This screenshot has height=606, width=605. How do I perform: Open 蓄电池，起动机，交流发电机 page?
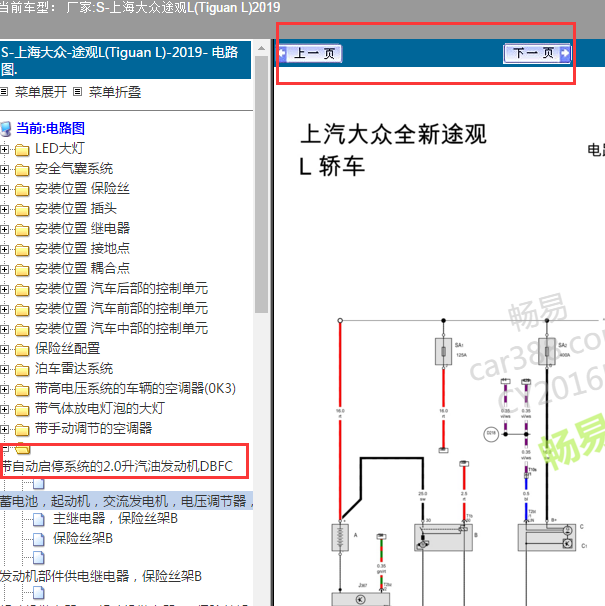pos(127,501)
